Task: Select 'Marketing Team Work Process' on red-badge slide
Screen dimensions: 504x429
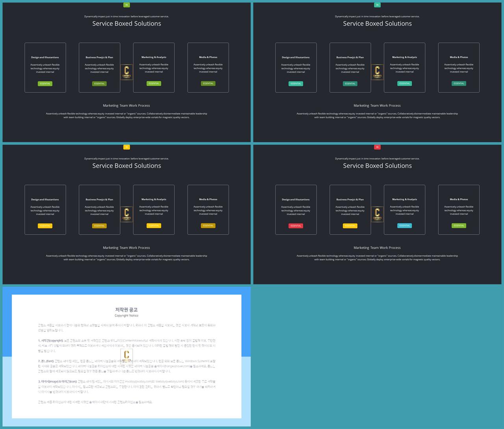Action: click(377, 248)
